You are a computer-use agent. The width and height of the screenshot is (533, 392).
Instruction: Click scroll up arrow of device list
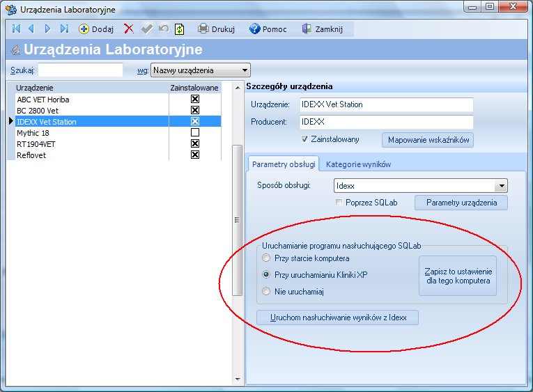click(238, 88)
